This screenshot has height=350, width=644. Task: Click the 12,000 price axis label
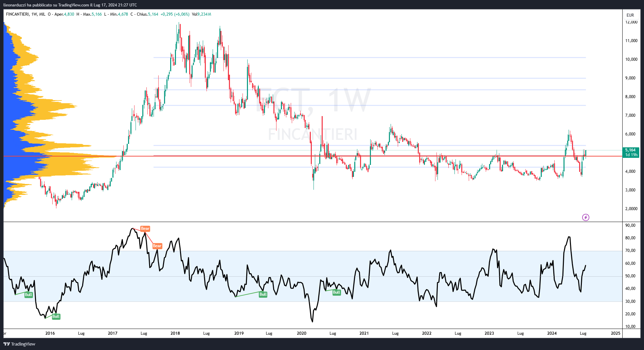coord(631,22)
